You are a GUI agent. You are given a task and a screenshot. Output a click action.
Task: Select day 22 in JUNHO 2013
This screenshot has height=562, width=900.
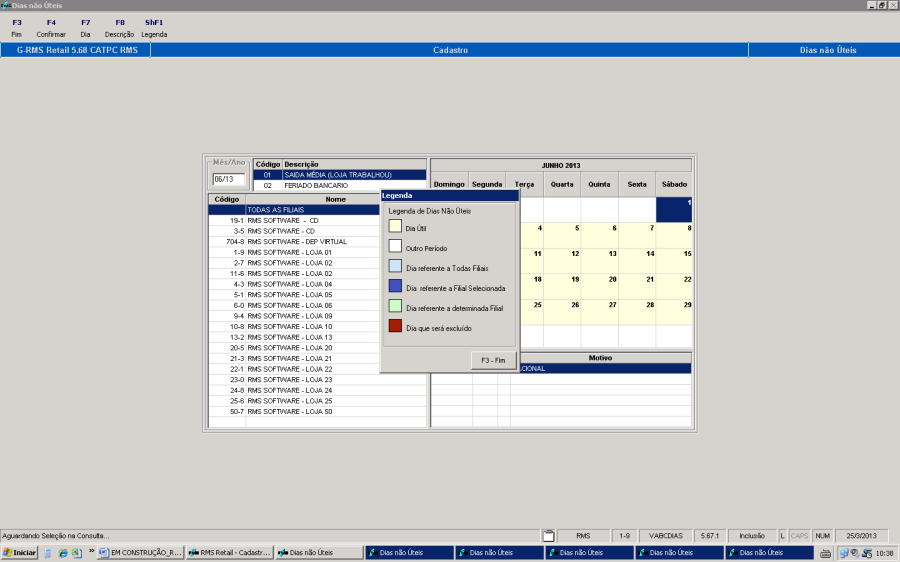pos(674,287)
